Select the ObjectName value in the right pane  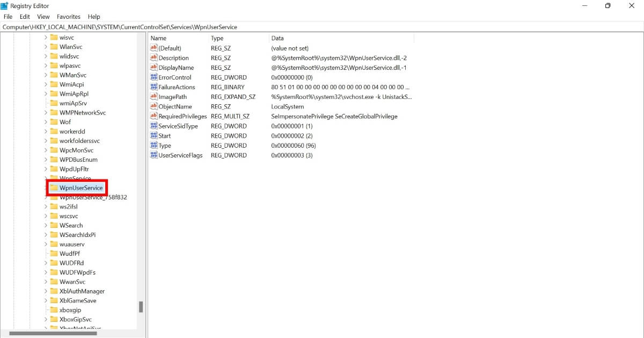(174, 106)
